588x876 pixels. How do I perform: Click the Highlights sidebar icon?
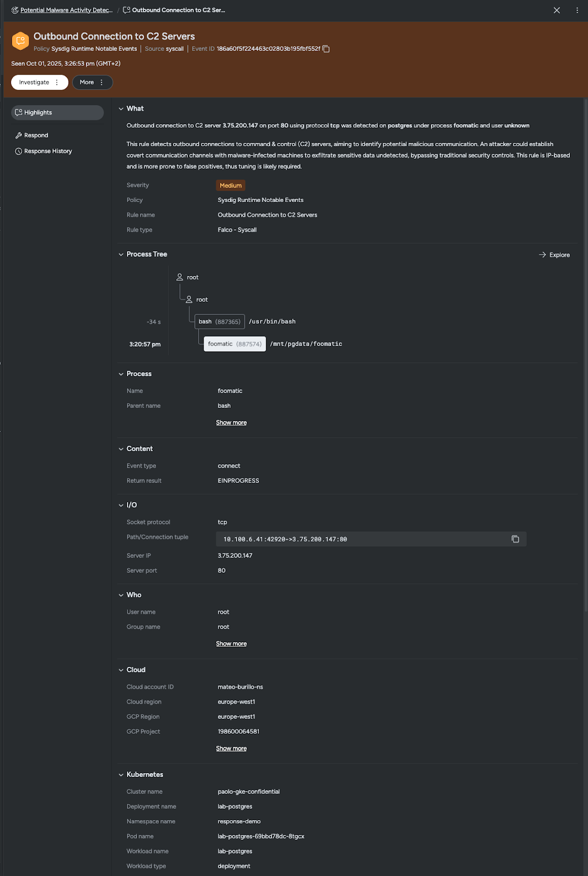coord(19,113)
